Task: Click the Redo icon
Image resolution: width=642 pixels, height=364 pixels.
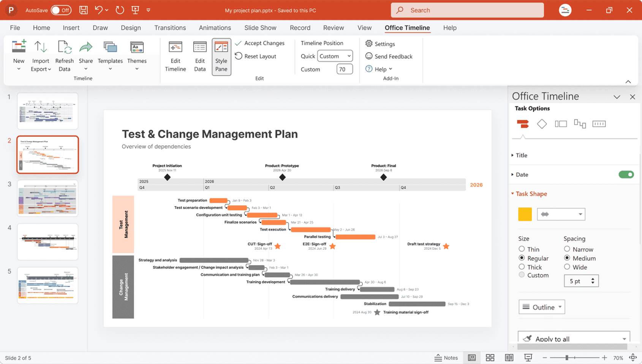Action: click(120, 10)
